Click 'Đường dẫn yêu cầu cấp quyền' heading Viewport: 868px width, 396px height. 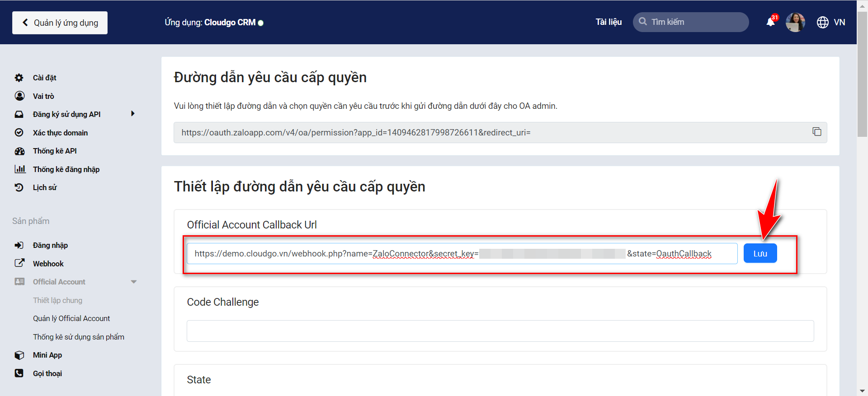coord(270,77)
